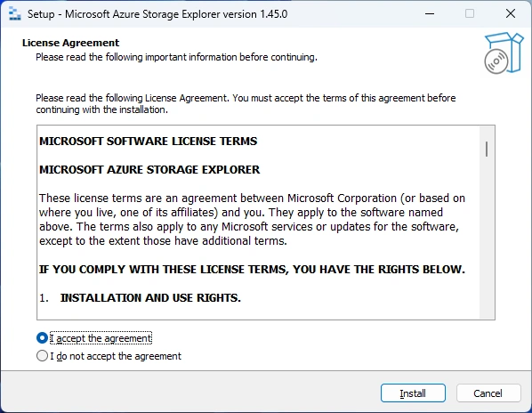Minimize the Setup window
The width and height of the screenshot is (532, 413).
(430, 14)
